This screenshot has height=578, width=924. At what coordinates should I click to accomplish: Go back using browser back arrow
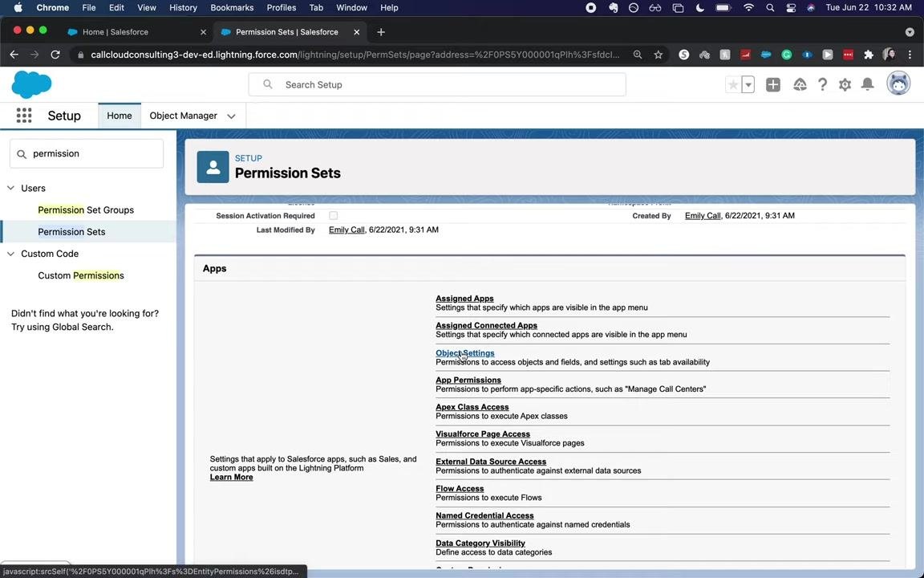pyautogui.click(x=14, y=55)
